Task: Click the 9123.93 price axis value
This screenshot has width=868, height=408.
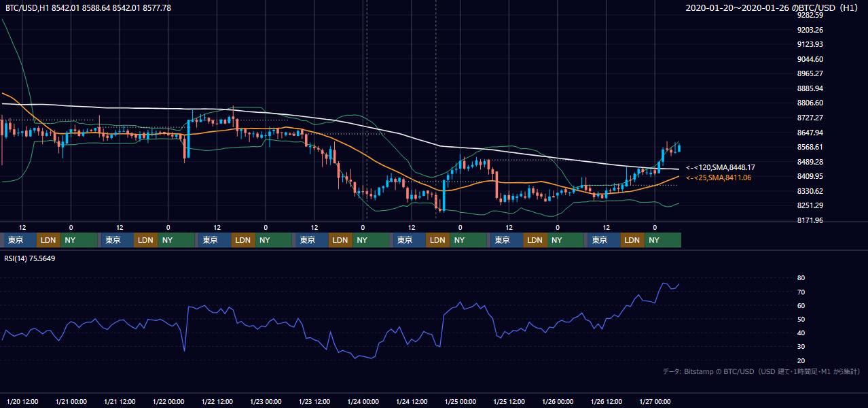Action: (810, 44)
